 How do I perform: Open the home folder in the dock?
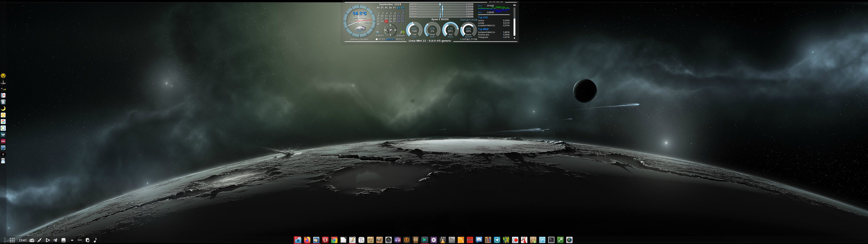(298, 240)
